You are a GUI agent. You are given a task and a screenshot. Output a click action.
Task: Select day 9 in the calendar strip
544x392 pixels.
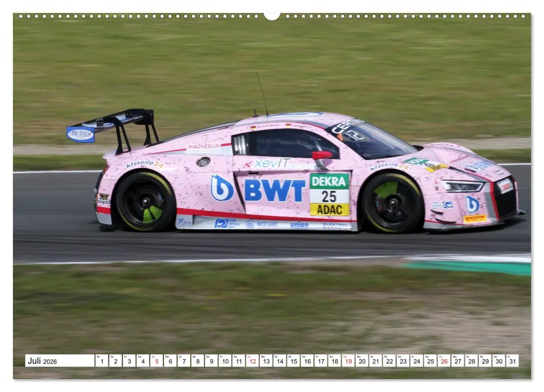pyautogui.click(x=211, y=361)
